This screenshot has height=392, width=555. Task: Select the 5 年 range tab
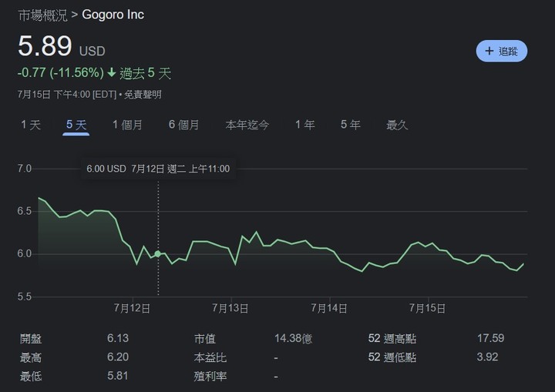tap(351, 125)
